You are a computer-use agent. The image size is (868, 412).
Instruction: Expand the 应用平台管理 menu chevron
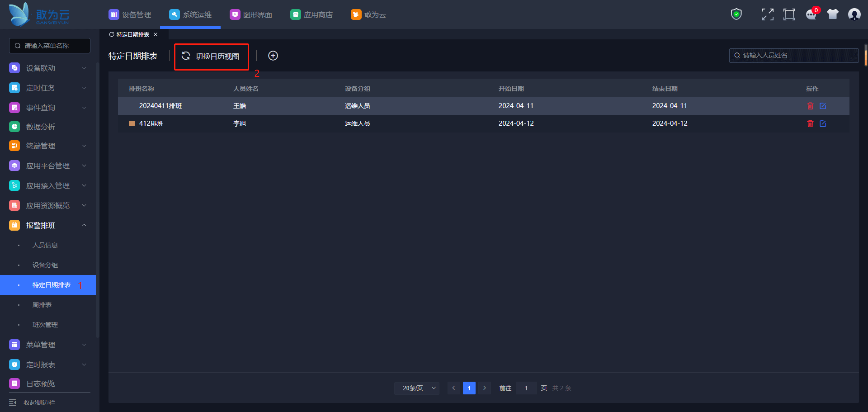(84, 166)
